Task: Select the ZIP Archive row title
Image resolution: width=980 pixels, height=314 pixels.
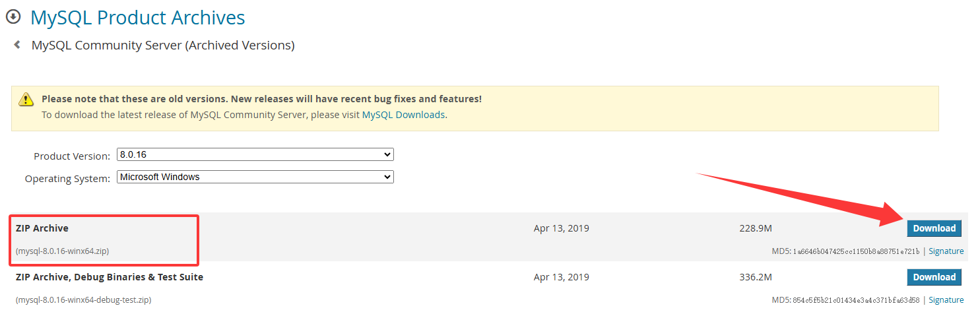Action: (42, 228)
